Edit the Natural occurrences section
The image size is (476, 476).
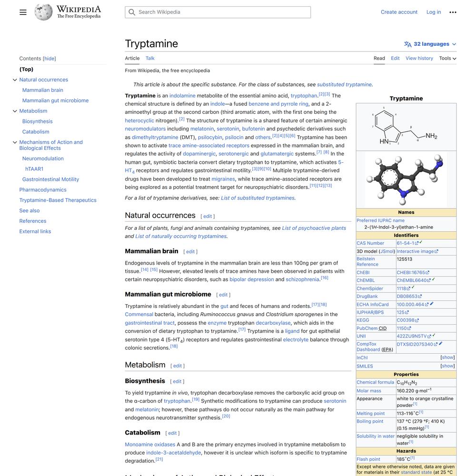(208, 217)
